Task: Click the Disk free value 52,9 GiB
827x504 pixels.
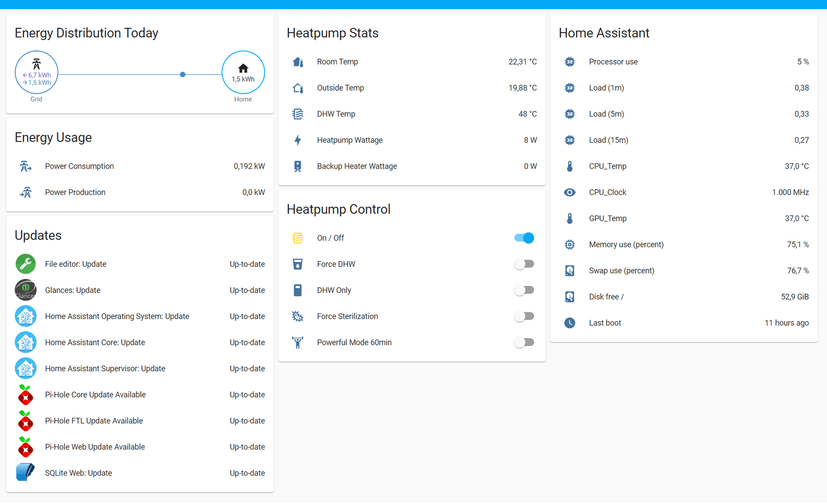Action: click(x=795, y=297)
